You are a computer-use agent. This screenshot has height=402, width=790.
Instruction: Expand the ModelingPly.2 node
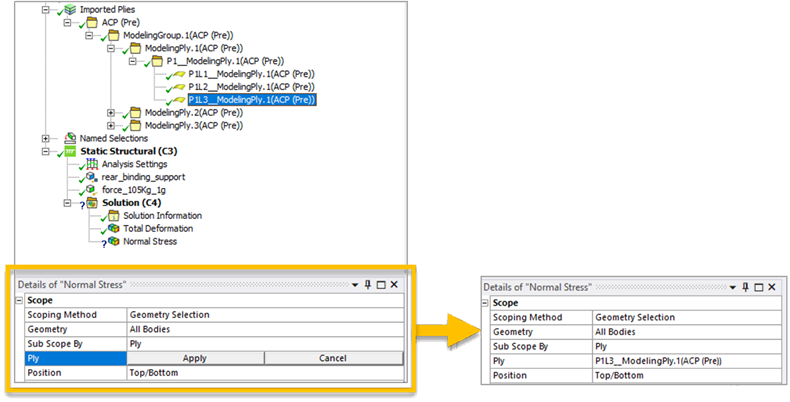pyautogui.click(x=111, y=113)
